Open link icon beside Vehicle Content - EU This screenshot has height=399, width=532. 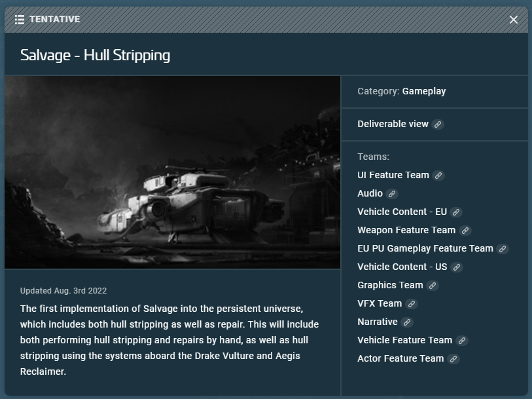click(x=457, y=212)
